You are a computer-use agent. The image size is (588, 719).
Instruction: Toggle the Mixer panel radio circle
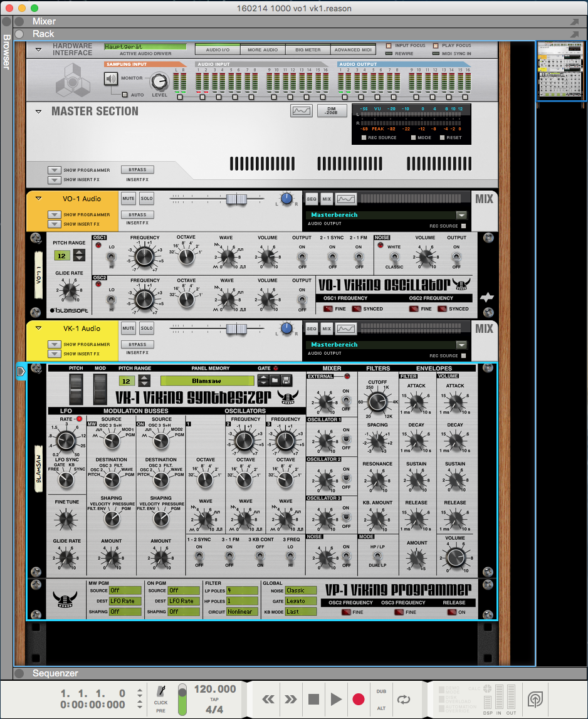19,21
